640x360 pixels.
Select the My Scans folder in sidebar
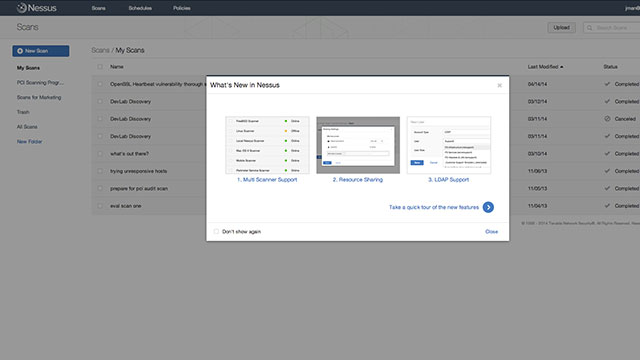pyautogui.click(x=28, y=68)
